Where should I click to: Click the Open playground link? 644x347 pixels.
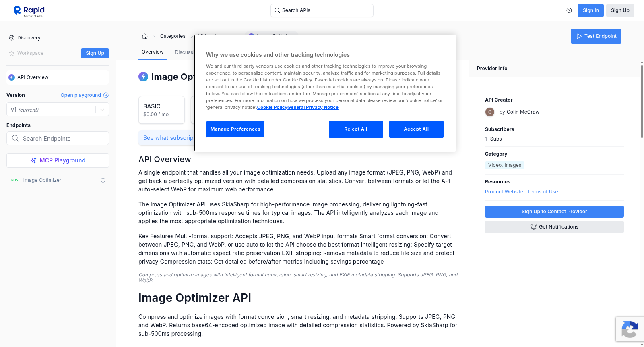coord(85,95)
